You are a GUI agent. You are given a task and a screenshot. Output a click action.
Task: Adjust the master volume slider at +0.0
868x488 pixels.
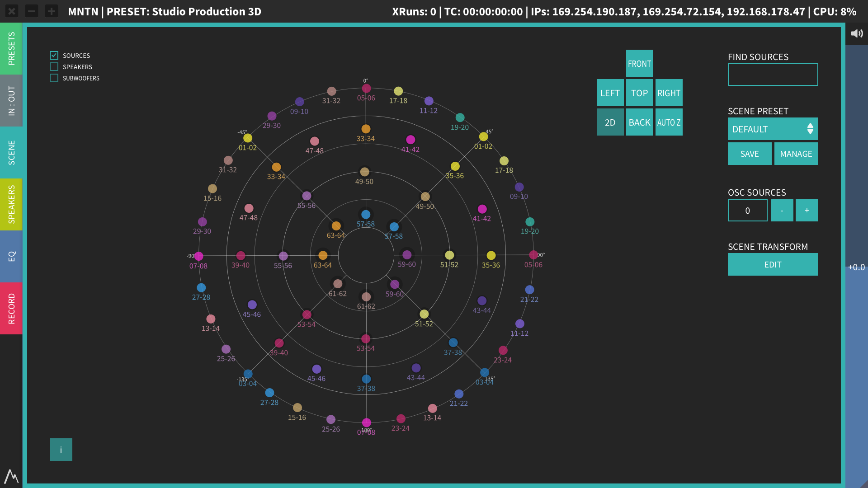coord(856,267)
